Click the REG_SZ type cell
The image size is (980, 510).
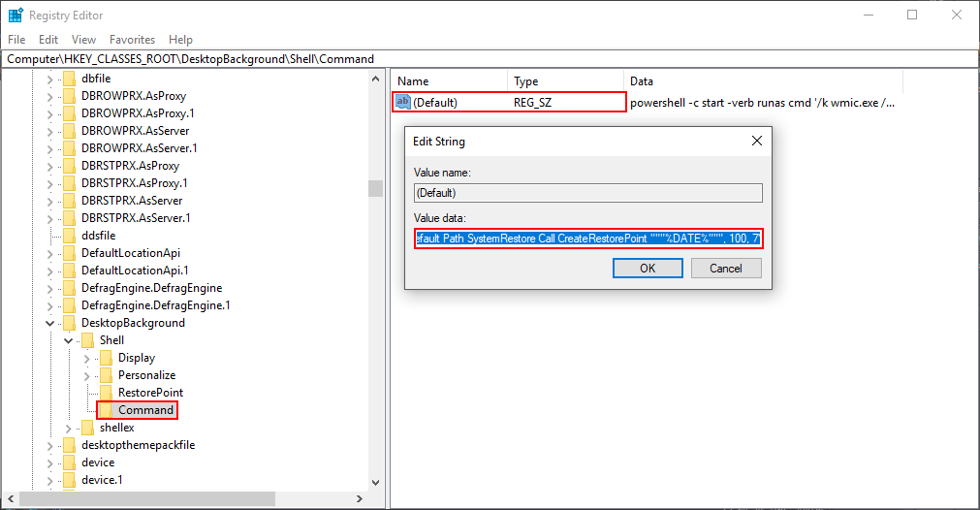[532, 103]
